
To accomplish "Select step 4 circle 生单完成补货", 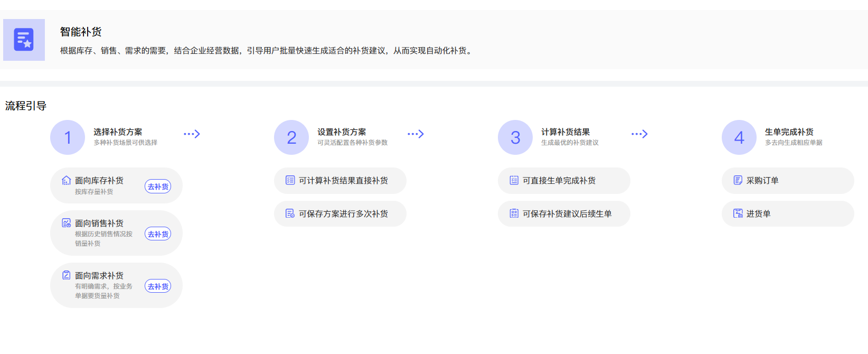I will tap(739, 137).
